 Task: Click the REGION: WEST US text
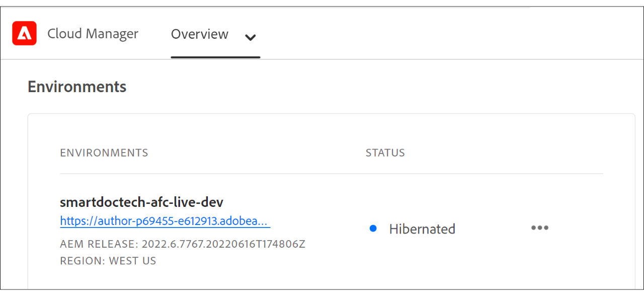(x=108, y=261)
